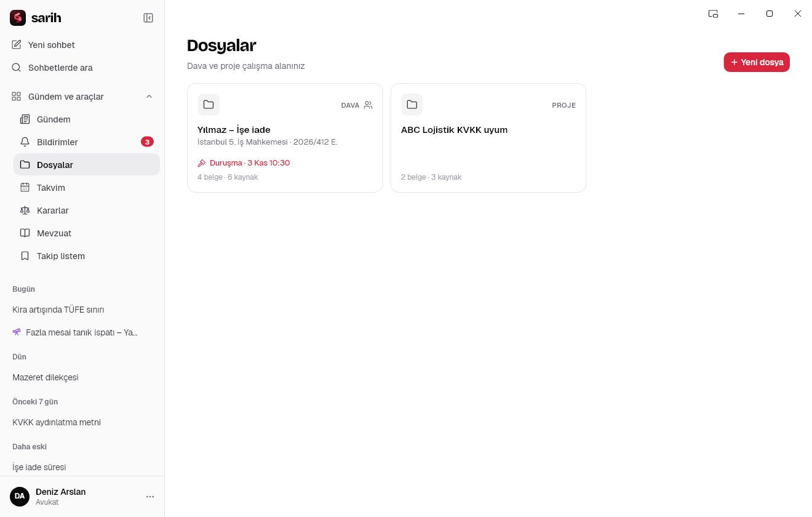Open Sohbetlerde ara search
The width and height of the screenshot is (812, 517).
(82, 68)
